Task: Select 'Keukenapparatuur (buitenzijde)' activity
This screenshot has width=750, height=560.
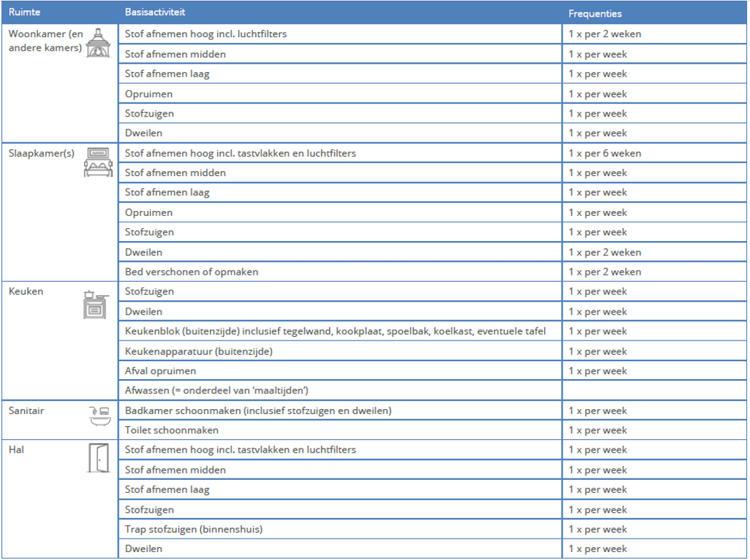Action: [199, 351]
